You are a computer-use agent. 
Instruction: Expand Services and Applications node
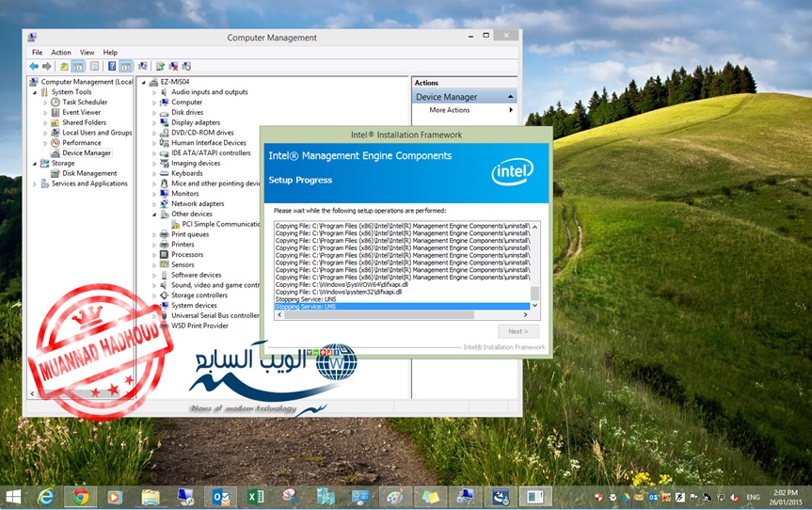tap(35, 183)
